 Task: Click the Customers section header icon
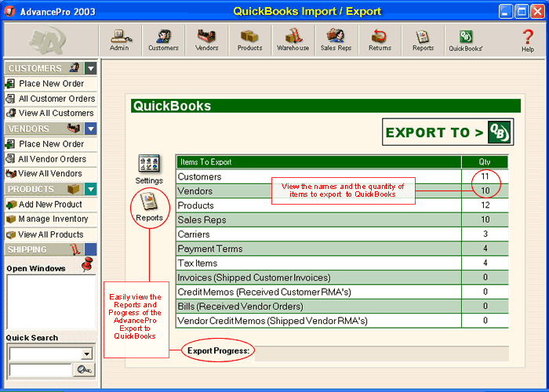click(x=75, y=67)
